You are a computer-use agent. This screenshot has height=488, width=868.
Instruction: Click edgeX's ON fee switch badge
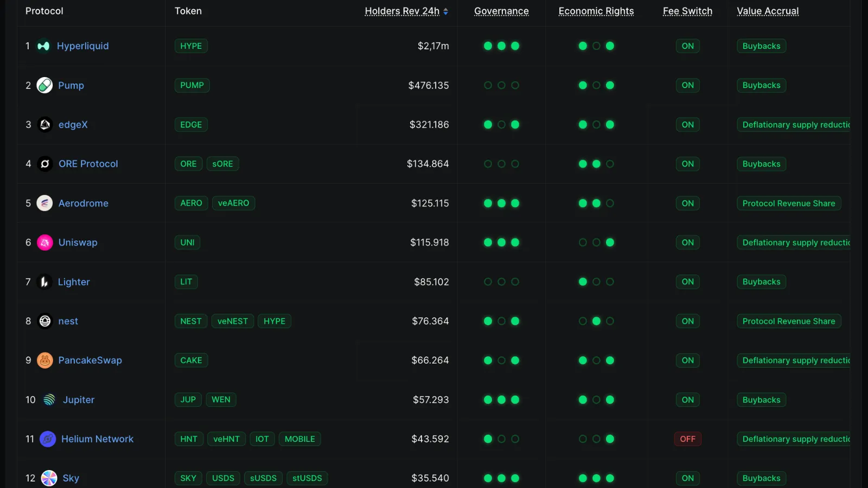coord(688,125)
